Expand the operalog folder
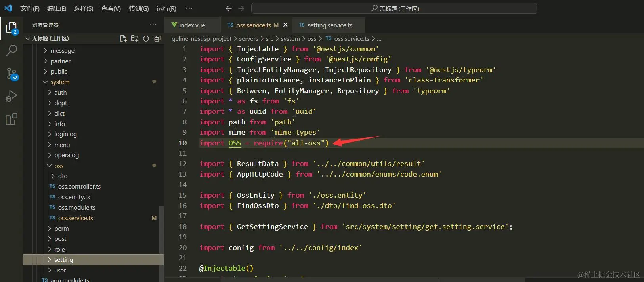Image resolution: width=644 pixels, height=282 pixels. click(x=93, y=155)
